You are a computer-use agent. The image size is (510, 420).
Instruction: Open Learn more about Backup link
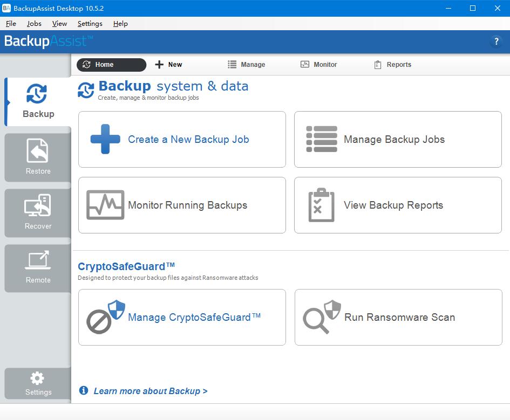click(151, 391)
